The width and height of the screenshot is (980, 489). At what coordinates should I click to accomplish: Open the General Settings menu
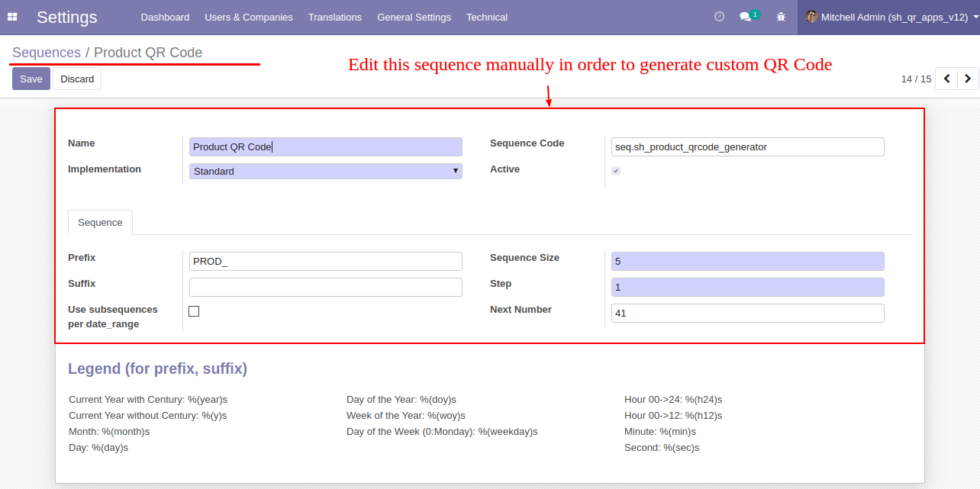point(414,17)
